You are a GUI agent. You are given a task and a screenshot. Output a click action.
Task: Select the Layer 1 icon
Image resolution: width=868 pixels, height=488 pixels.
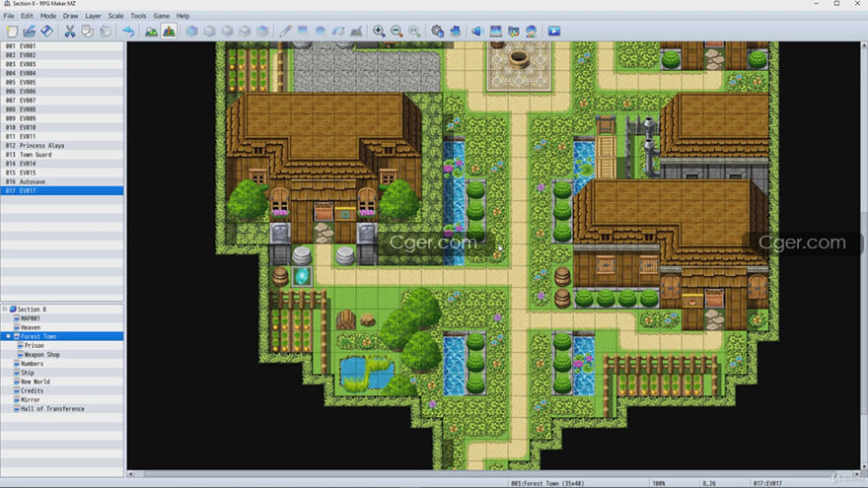(210, 31)
